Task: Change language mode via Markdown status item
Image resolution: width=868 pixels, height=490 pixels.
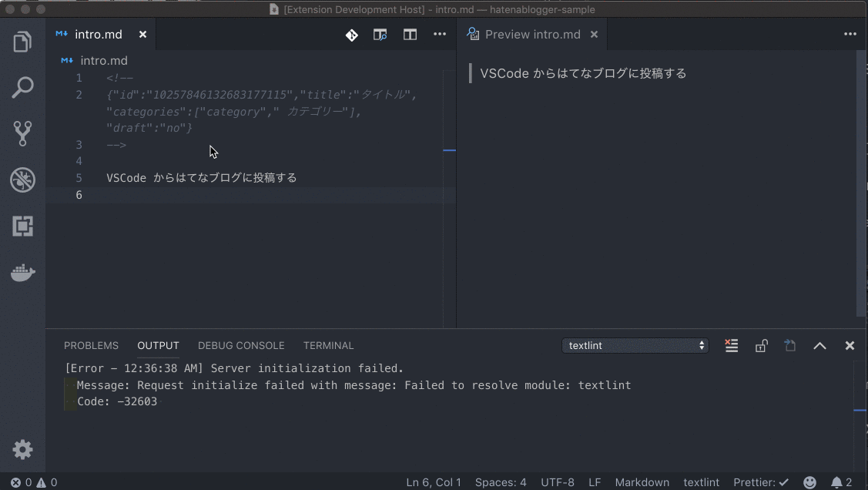Action: [642, 482]
